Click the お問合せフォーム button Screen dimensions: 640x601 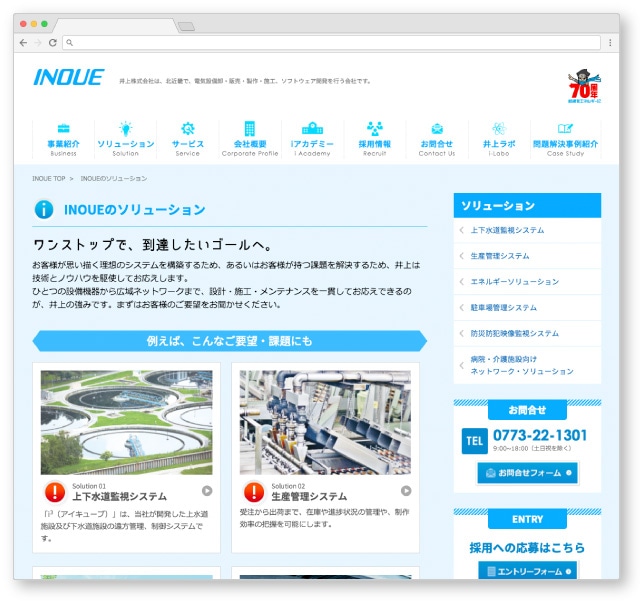(527, 472)
